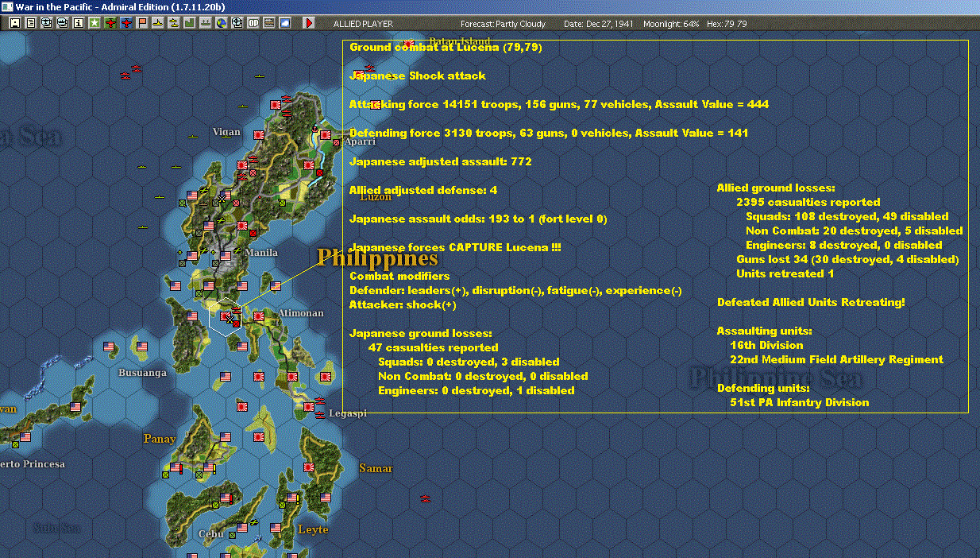Viewport: 980px width, 558px height.
Task: Click the information 'i' toolbar icon
Action: [x=79, y=23]
